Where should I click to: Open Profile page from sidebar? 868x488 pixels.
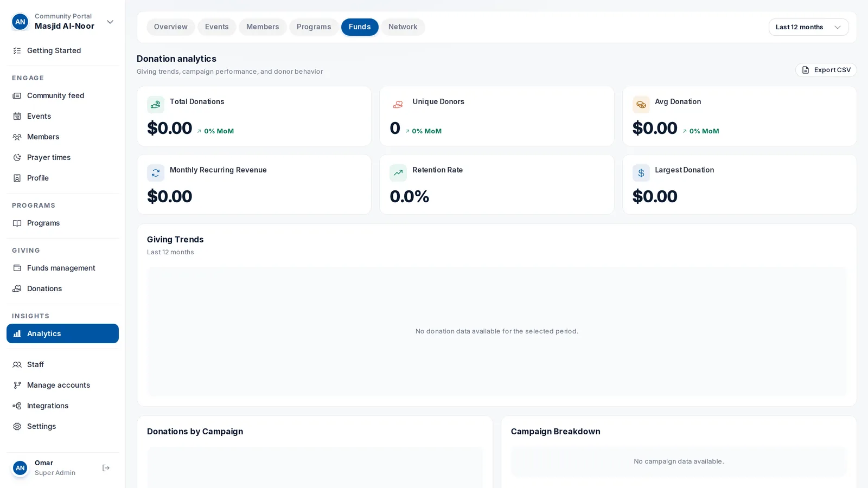point(62,178)
